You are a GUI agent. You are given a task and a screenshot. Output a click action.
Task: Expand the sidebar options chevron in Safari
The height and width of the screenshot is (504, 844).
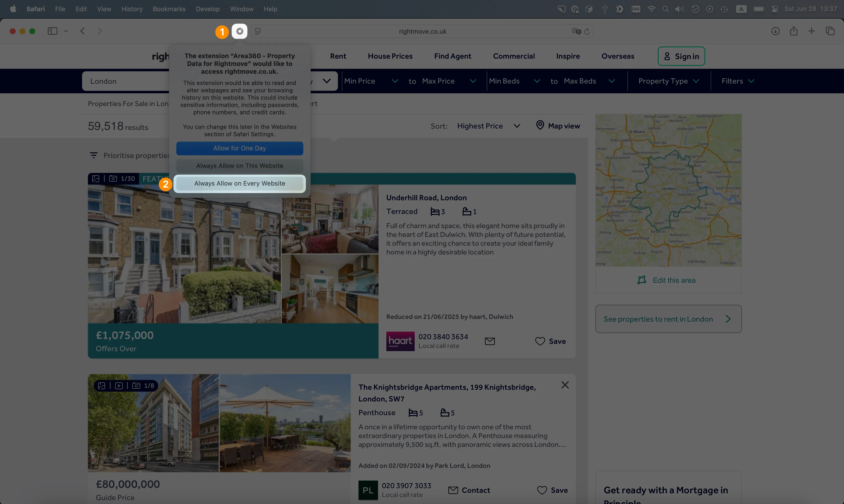pos(66,31)
